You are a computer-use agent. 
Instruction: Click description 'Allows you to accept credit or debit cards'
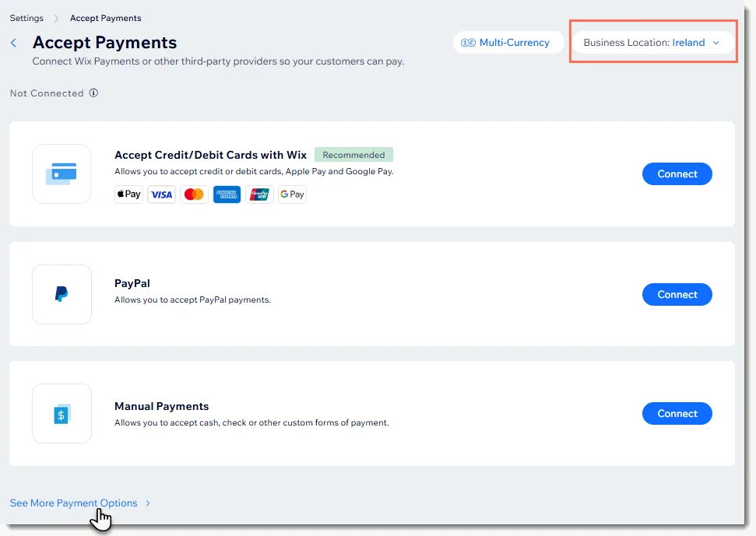pyautogui.click(x=254, y=171)
